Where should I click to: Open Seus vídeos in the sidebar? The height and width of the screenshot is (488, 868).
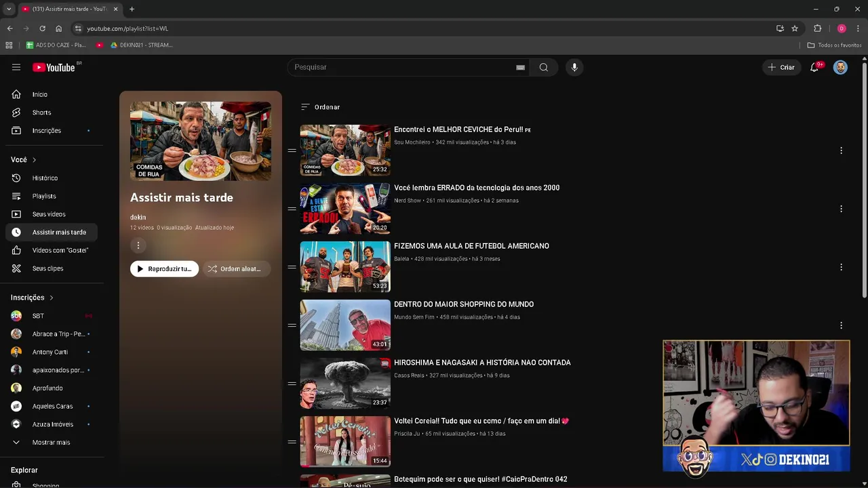[52, 214]
